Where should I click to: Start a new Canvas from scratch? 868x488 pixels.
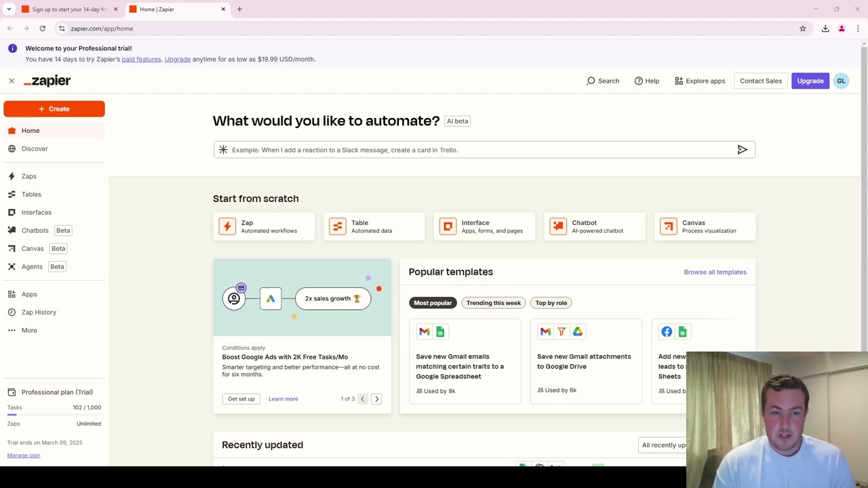(705, 226)
